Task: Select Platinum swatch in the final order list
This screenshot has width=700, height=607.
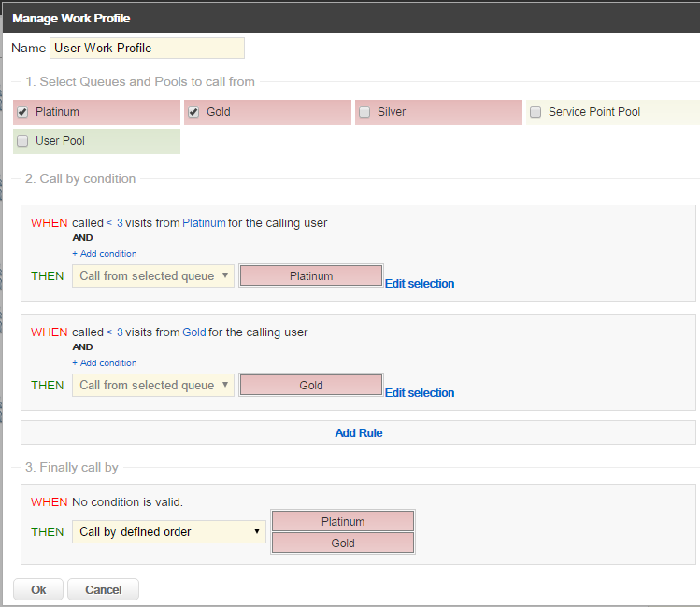Action: coord(343,521)
